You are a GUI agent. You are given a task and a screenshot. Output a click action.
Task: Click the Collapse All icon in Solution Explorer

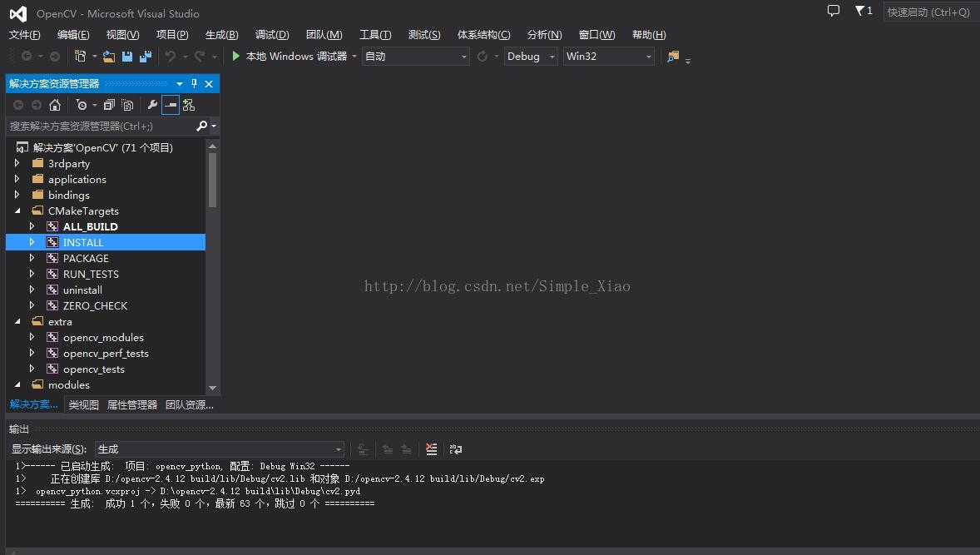point(109,105)
